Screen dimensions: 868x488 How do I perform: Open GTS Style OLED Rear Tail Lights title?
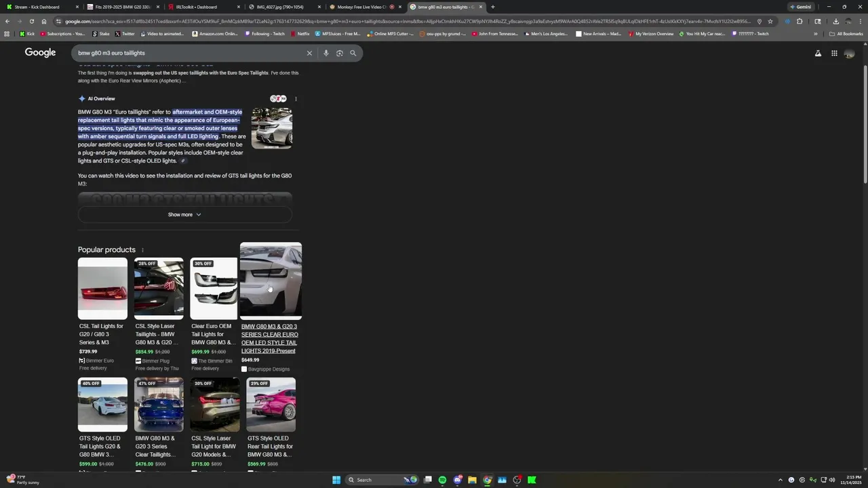click(x=270, y=446)
